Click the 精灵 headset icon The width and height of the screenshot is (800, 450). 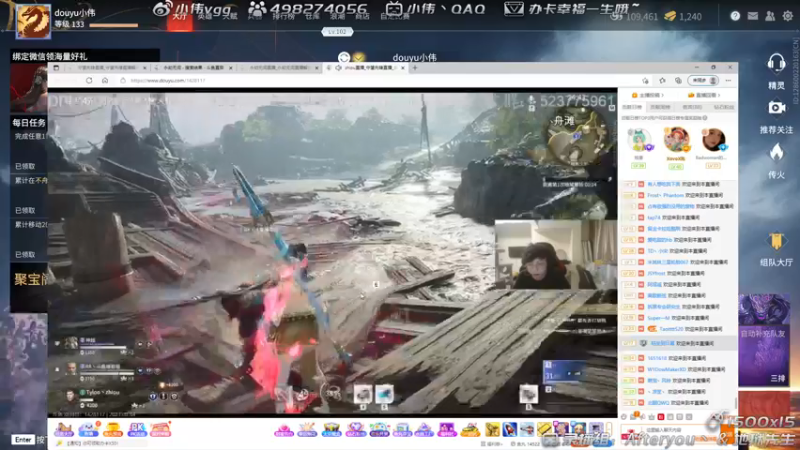pyautogui.click(x=776, y=64)
